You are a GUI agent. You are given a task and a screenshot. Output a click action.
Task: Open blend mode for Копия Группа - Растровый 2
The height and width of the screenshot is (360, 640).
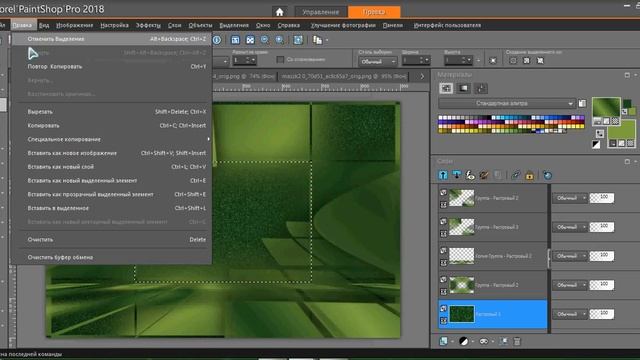[569, 256]
